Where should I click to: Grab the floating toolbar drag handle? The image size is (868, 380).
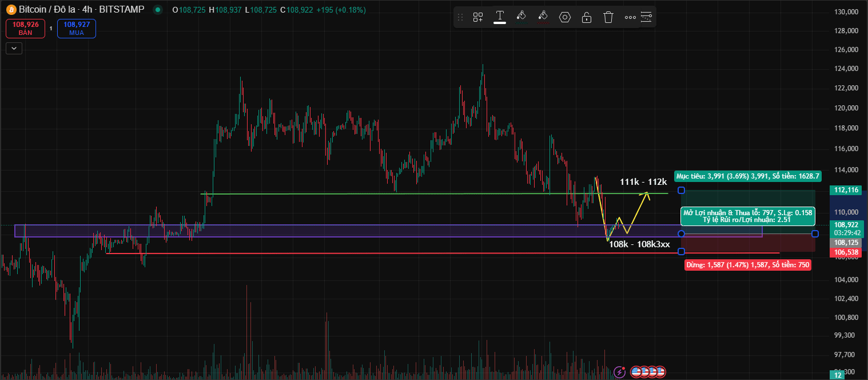click(x=460, y=17)
